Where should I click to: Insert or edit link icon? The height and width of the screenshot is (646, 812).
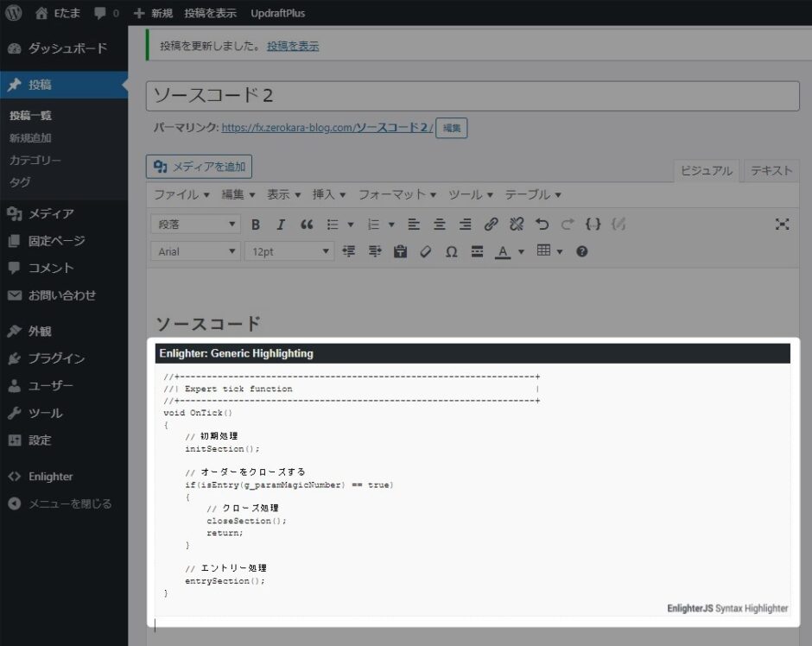491,225
